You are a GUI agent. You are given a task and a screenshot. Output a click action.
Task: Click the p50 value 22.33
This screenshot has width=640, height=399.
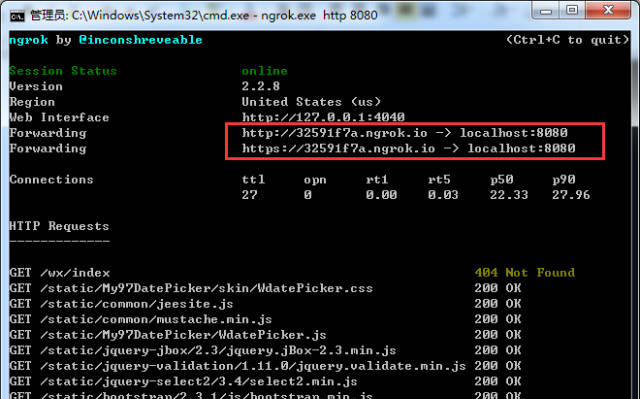(509, 195)
